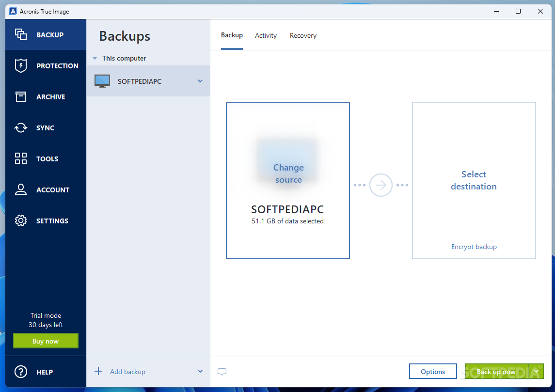555x392 pixels.
Task: Click the SOFTPEDIAPC backup list entry name
Action: pos(140,81)
